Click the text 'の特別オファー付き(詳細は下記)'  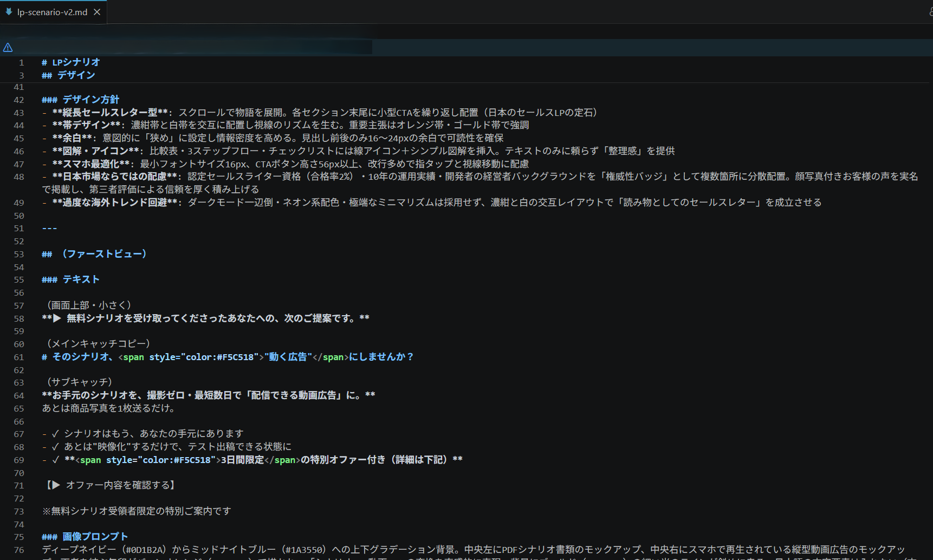[376, 460]
